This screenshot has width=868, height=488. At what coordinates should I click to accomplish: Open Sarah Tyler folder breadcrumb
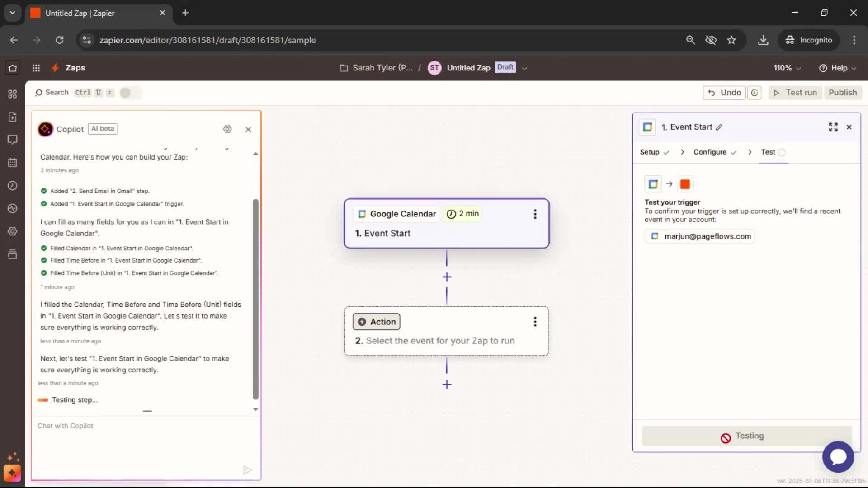click(376, 68)
